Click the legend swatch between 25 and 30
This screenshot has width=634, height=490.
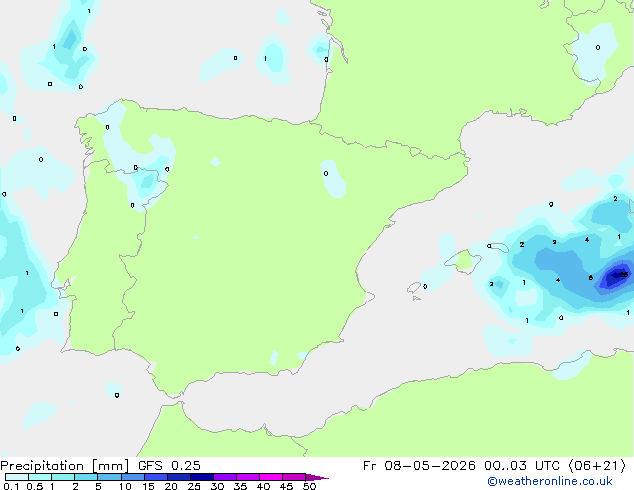[x=202, y=477]
